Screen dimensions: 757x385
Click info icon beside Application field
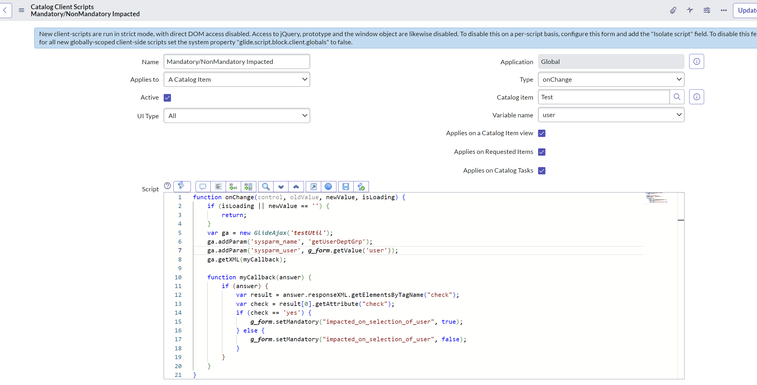coord(696,61)
